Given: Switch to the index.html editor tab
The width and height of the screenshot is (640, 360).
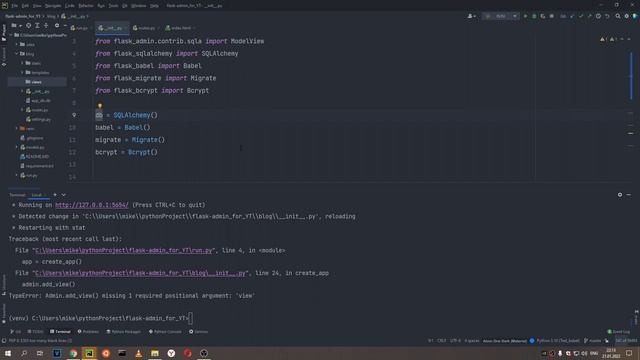Looking at the screenshot, I should point(179,28).
